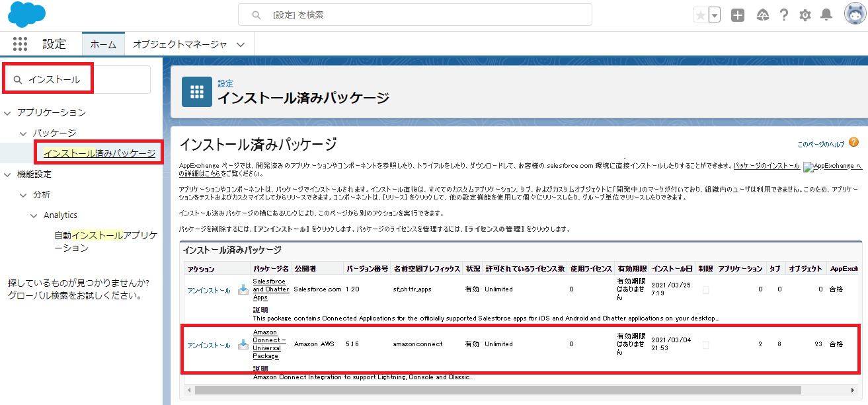Collapse the パッケージ tree node
Screen dimensions: 868x405
pos(23,133)
